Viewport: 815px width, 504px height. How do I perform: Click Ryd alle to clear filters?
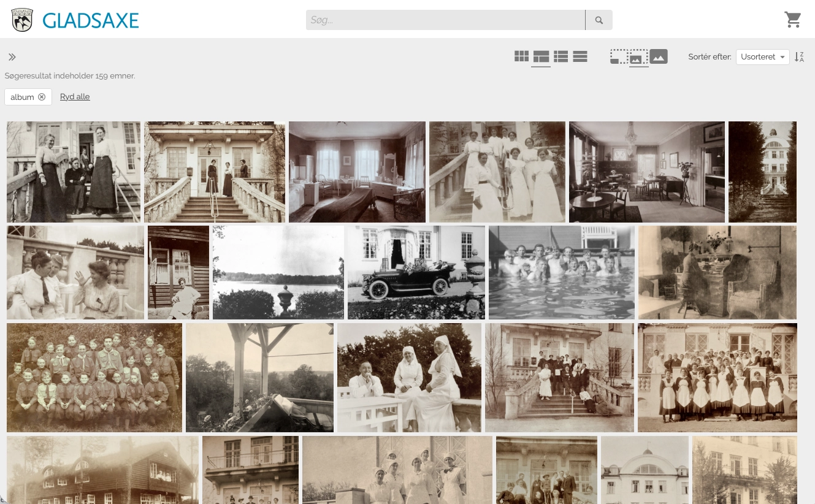tap(75, 97)
